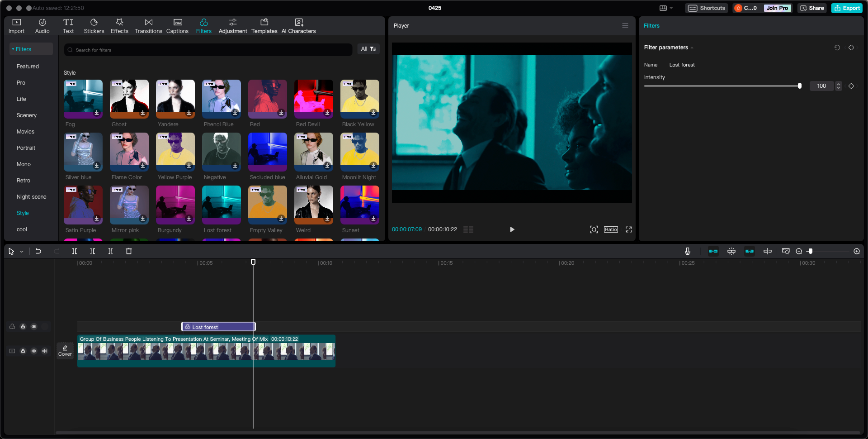Select the Portrait filter category
The height and width of the screenshot is (439, 868).
click(x=26, y=148)
